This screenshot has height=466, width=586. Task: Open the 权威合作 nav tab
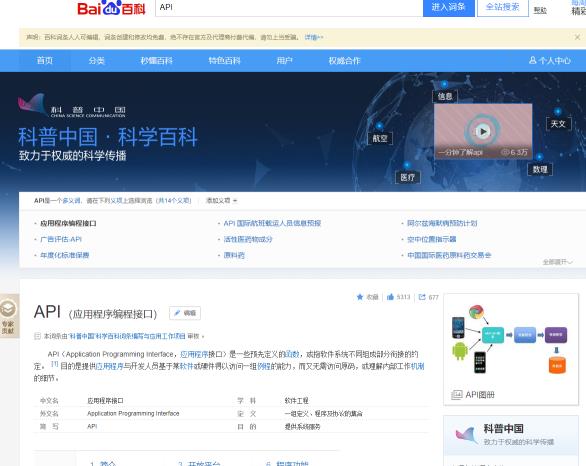tap(344, 61)
